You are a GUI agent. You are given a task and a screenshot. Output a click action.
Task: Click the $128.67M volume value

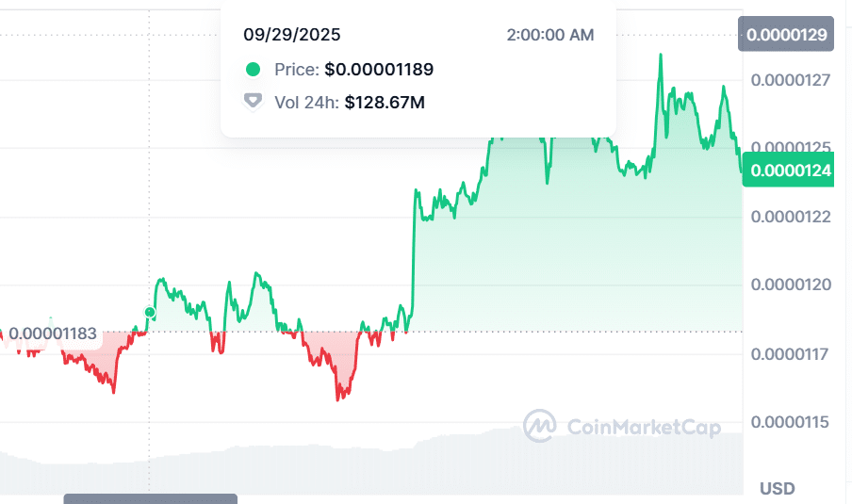pyautogui.click(x=385, y=102)
